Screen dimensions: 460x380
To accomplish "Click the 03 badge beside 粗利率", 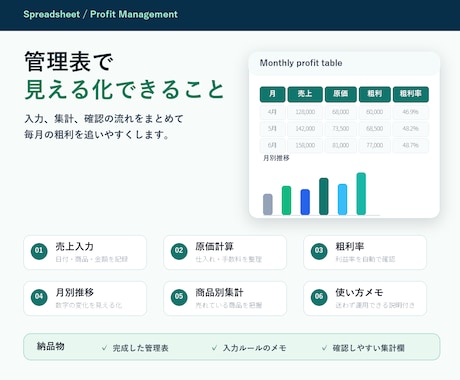I will point(319,251).
